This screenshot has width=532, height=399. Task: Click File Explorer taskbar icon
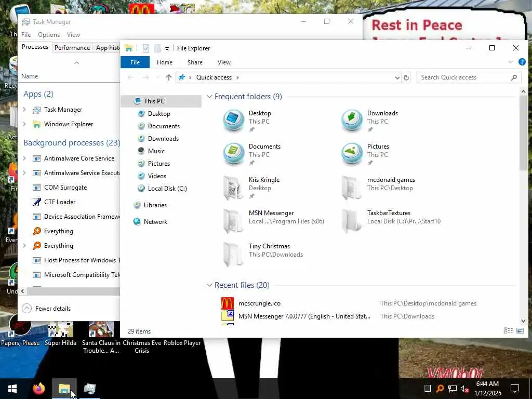[x=64, y=389]
